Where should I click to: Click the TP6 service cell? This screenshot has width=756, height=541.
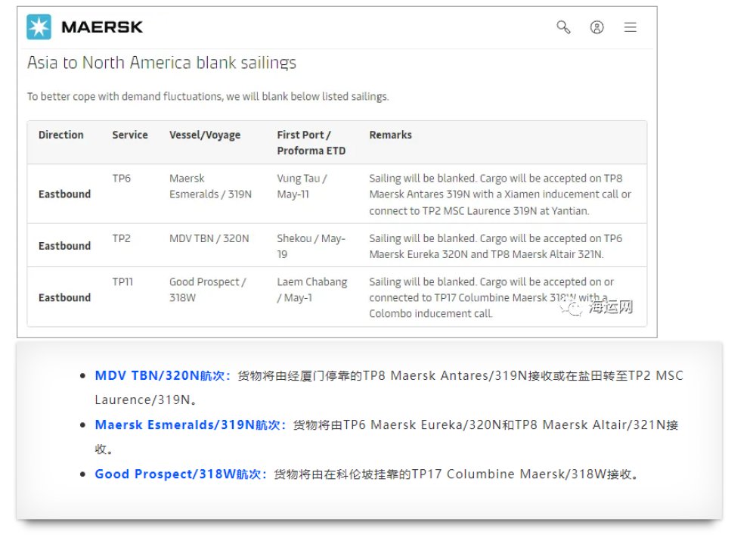(122, 178)
